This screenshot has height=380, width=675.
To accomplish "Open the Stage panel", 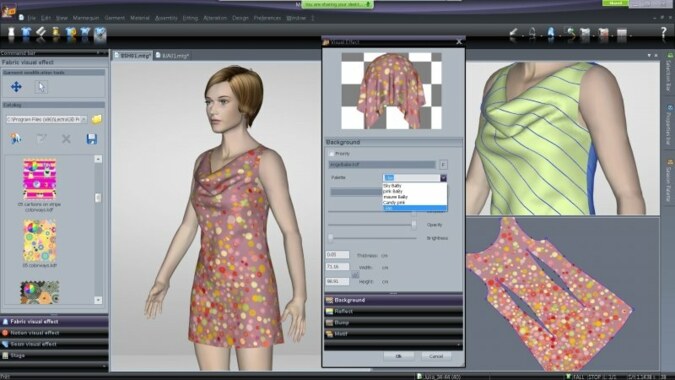I will 54,355.
